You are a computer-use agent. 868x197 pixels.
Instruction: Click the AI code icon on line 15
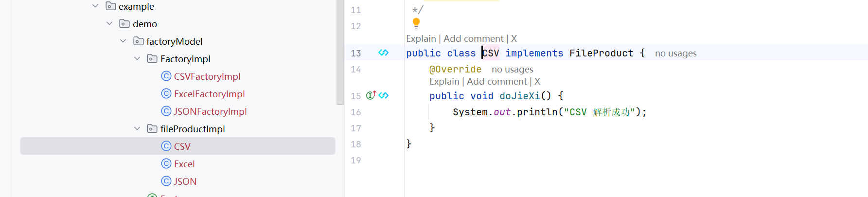(x=384, y=95)
